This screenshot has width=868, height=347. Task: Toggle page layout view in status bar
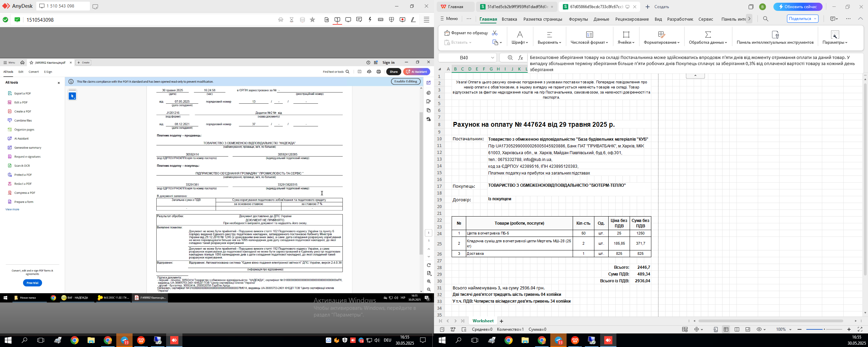tap(737, 329)
